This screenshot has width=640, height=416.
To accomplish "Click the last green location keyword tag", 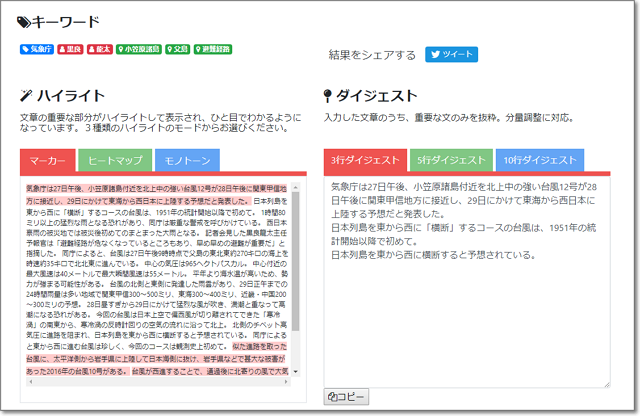I will (x=213, y=47).
